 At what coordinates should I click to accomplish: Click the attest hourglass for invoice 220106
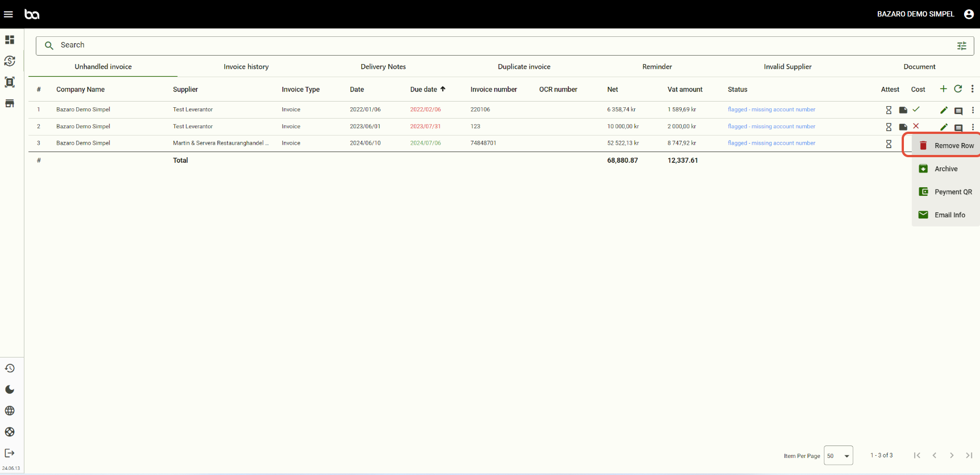889,110
